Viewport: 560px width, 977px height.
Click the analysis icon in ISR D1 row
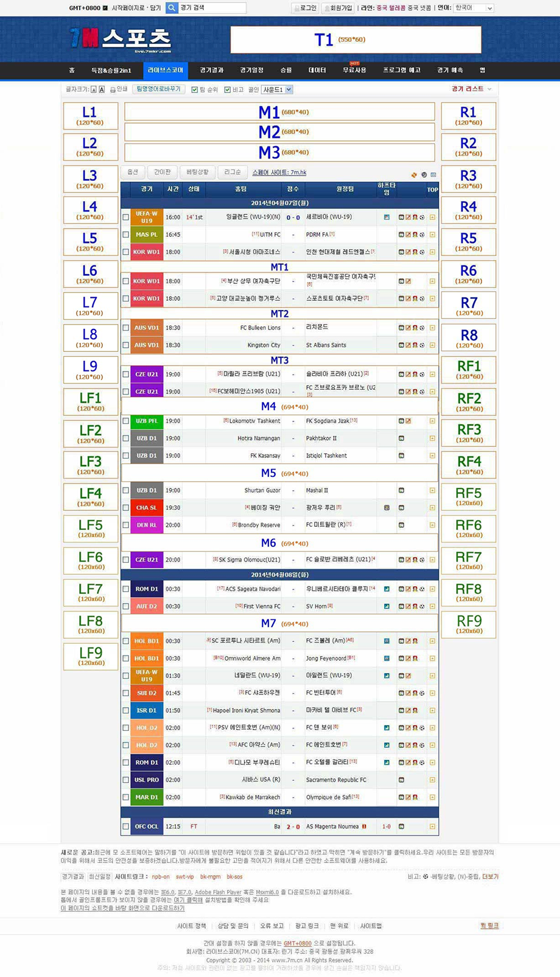[x=408, y=710]
